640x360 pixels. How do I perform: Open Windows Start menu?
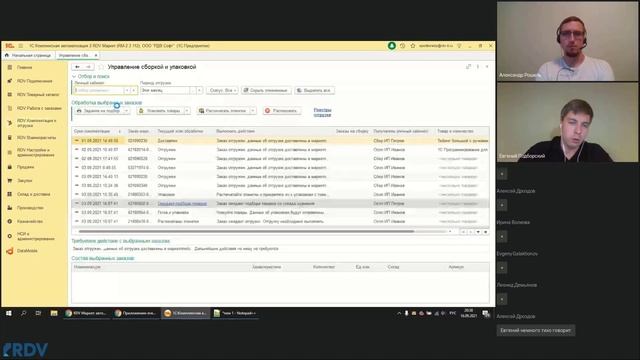9,313
